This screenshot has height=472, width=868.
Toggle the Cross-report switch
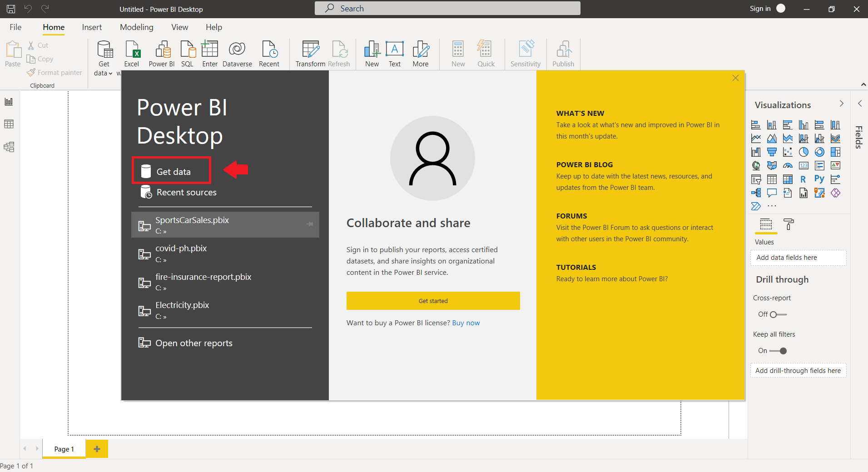(x=779, y=314)
